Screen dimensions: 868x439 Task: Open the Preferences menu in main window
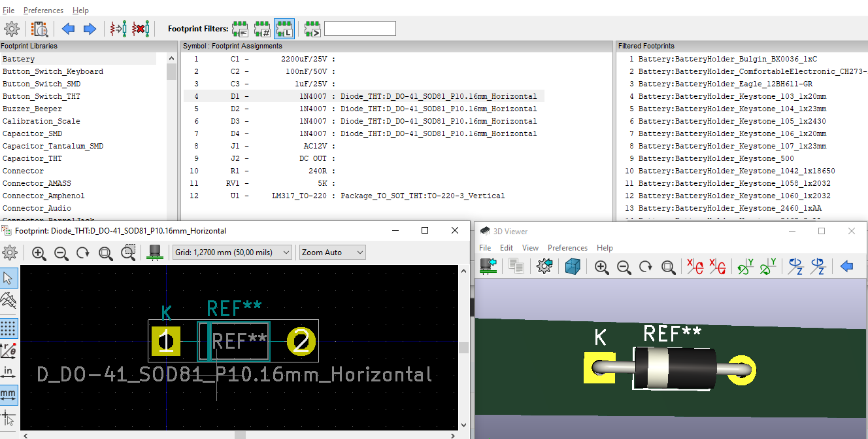pyautogui.click(x=43, y=10)
